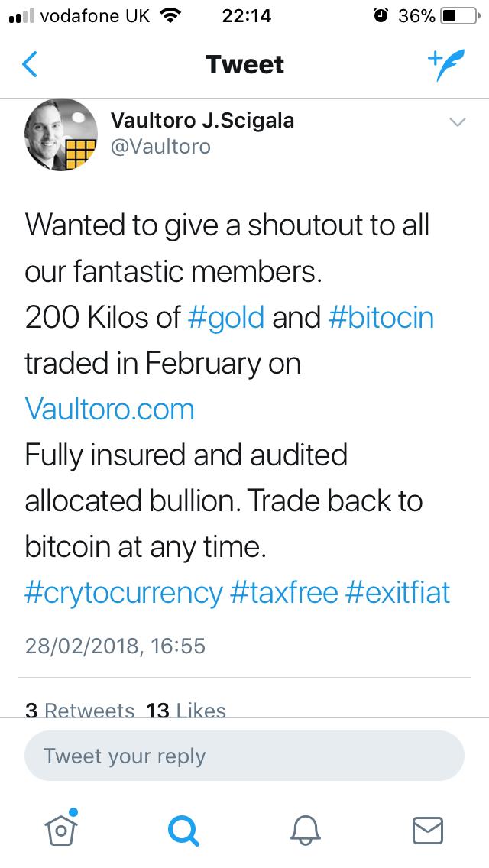
Task: Tap the #gold hashtag
Action: [226, 317]
